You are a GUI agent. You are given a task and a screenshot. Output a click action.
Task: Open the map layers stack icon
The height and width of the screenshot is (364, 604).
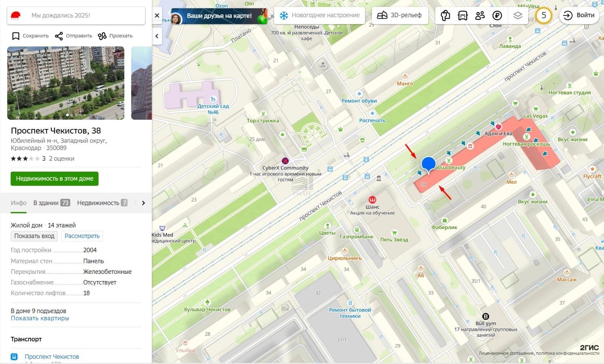[518, 15]
